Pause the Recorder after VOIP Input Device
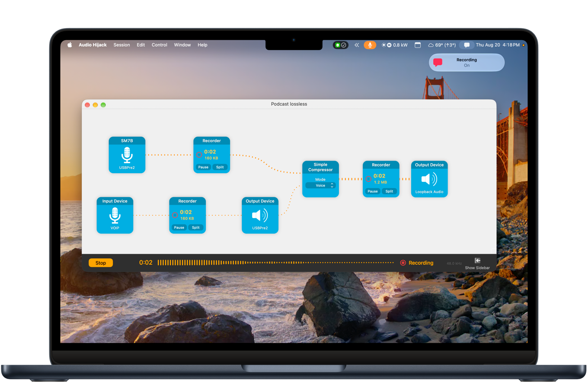Screen dimensions: 588x383 click(x=179, y=228)
